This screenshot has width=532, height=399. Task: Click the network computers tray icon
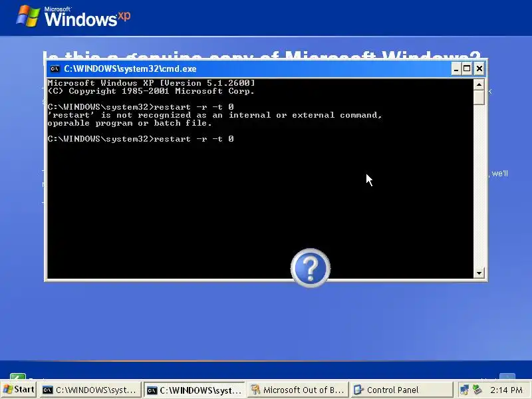pyautogui.click(x=464, y=390)
